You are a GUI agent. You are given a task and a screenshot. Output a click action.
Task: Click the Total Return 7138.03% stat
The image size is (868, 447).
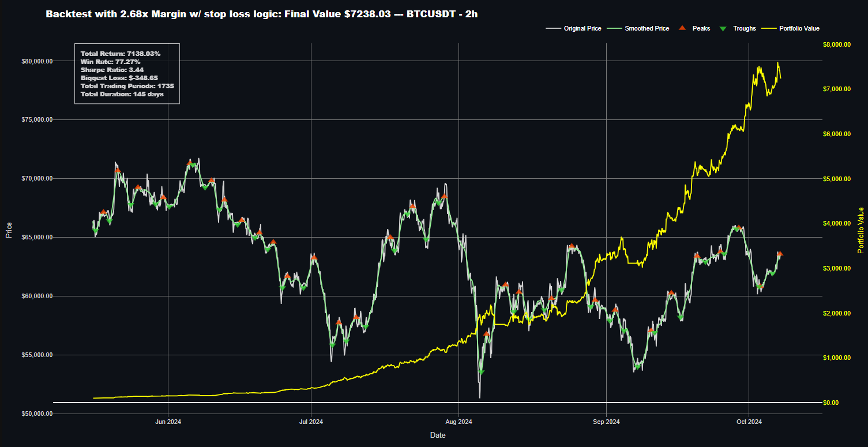point(121,54)
